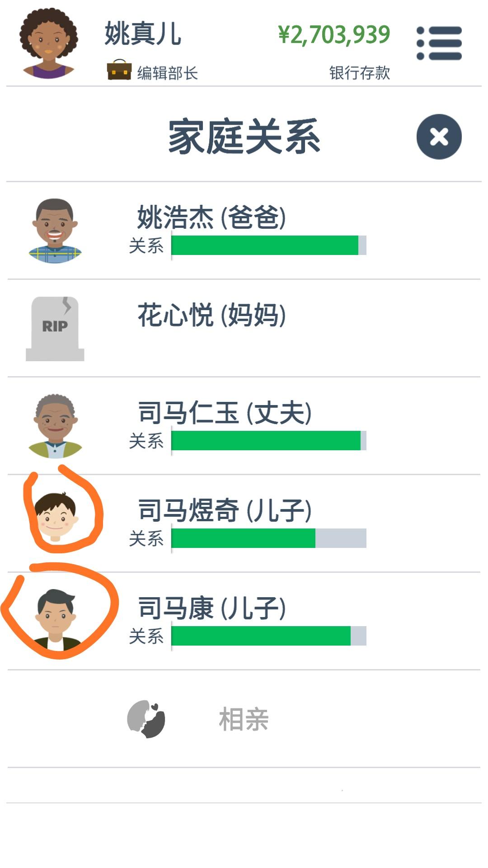Open the hamburger list menu icon
This screenshot has height=868, width=488.
(x=439, y=43)
